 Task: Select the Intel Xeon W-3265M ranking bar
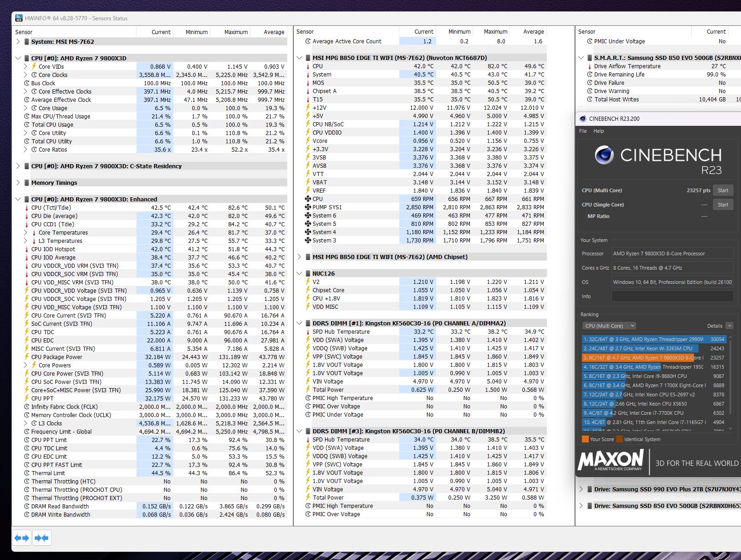click(x=653, y=348)
